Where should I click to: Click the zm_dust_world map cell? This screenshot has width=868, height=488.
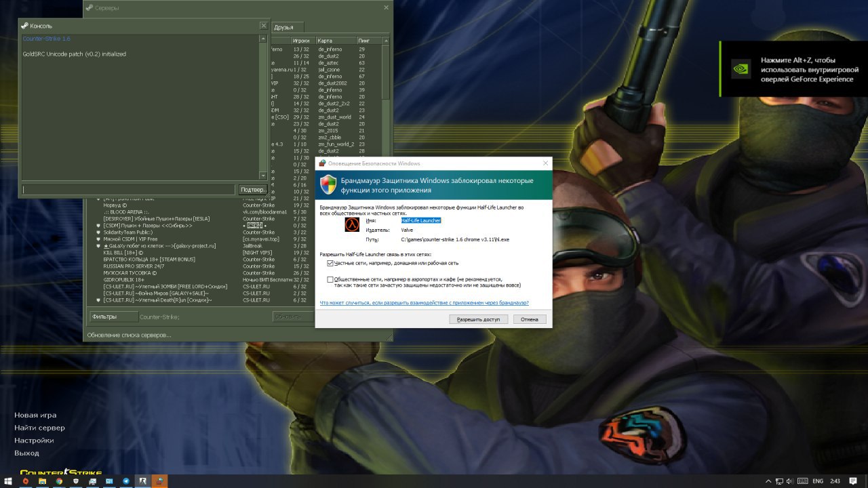(335, 117)
